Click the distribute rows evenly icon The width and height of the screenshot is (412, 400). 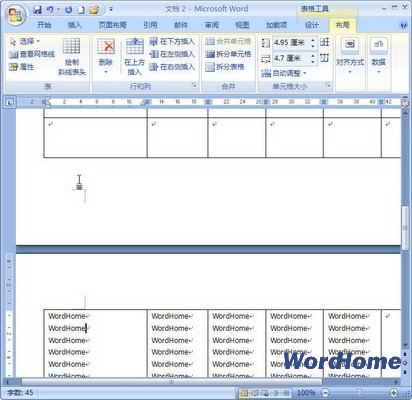[325, 42]
